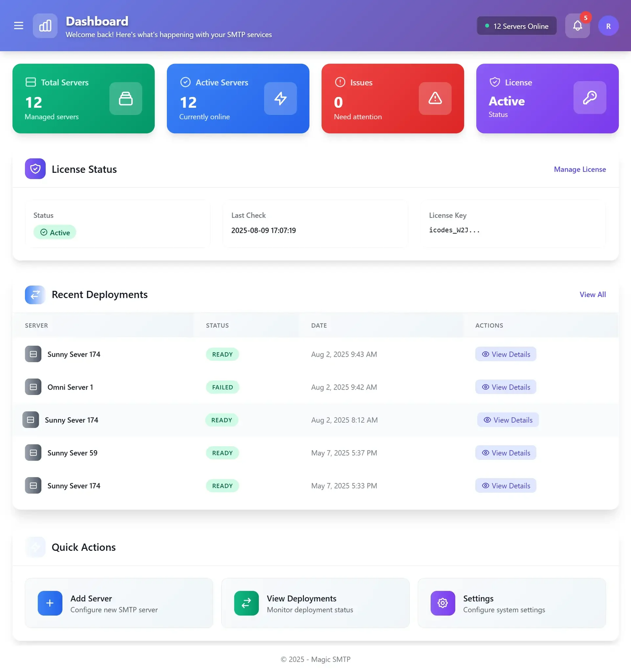Click server icon for Sunny Sever 174 at 9:43 AM
631x672 pixels.
point(33,354)
